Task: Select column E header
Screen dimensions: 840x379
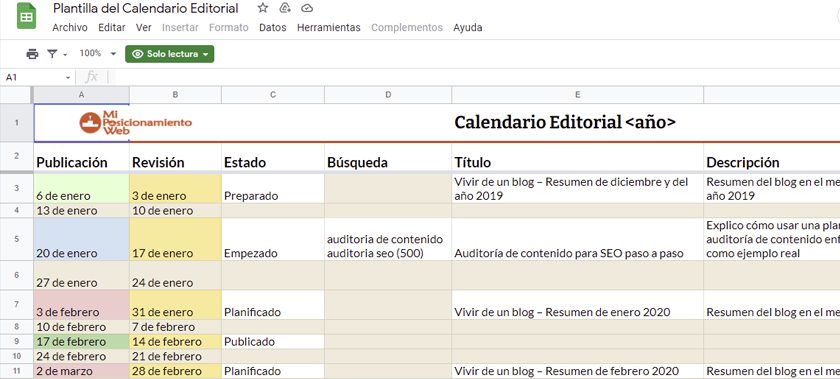Action: tap(578, 95)
